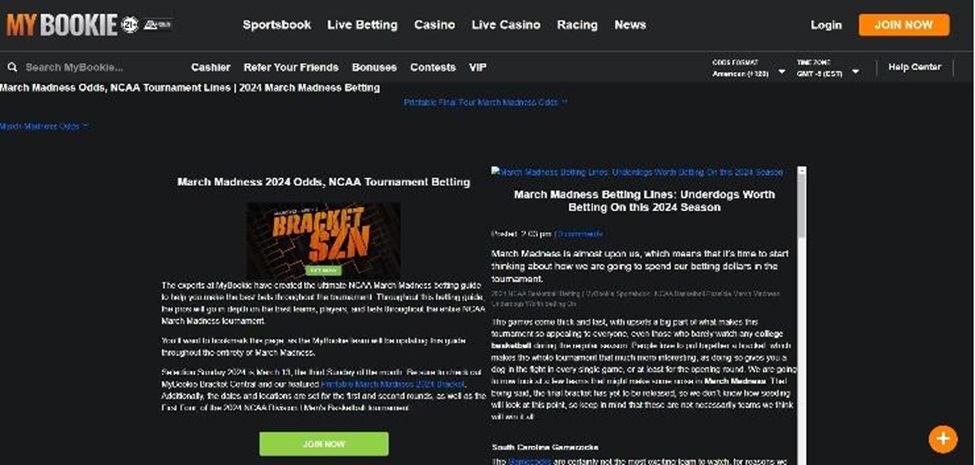Viewport: 975px width, 465px height.
Task: Expand the March Madness Odds link arrow
Action: tap(85, 127)
